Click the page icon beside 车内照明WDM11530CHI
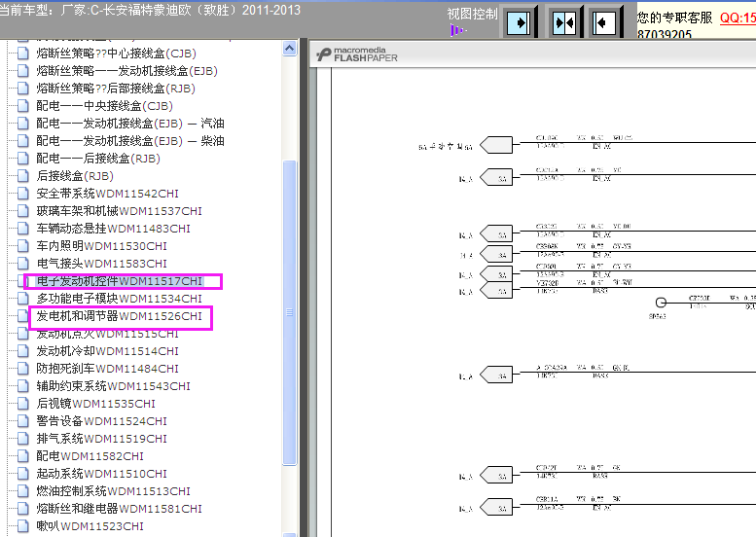Image resolution: width=756 pixels, height=537 pixels. [x=23, y=246]
